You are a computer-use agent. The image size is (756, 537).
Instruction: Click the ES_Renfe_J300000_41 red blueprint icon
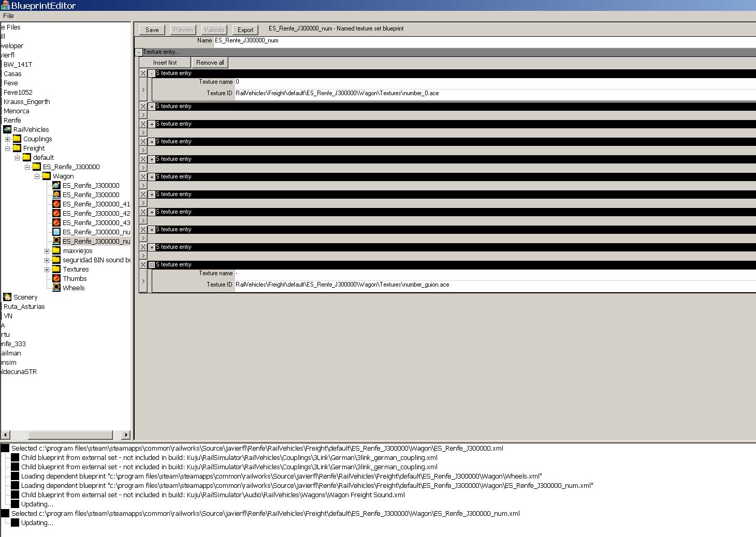[x=56, y=204]
